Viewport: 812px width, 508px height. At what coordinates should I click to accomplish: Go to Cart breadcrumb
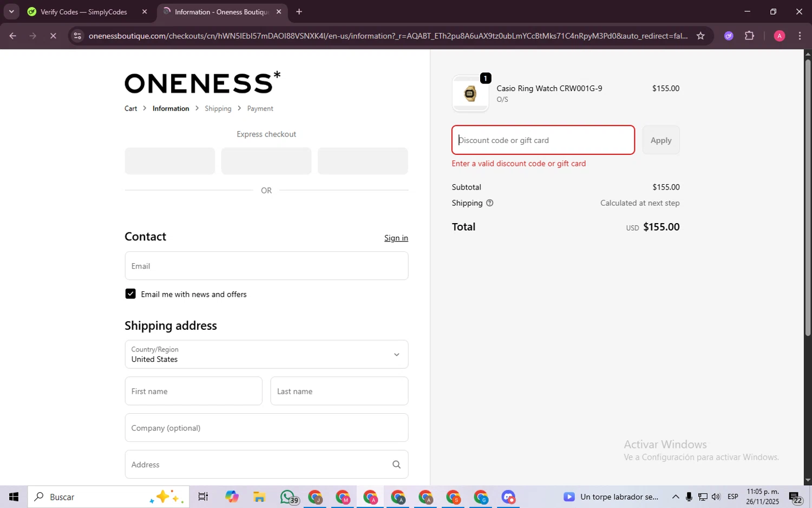pyautogui.click(x=130, y=108)
